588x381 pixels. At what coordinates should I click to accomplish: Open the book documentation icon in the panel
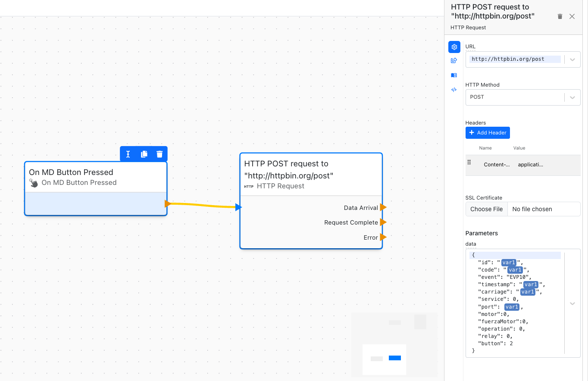pyautogui.click(x=454, y=75)
